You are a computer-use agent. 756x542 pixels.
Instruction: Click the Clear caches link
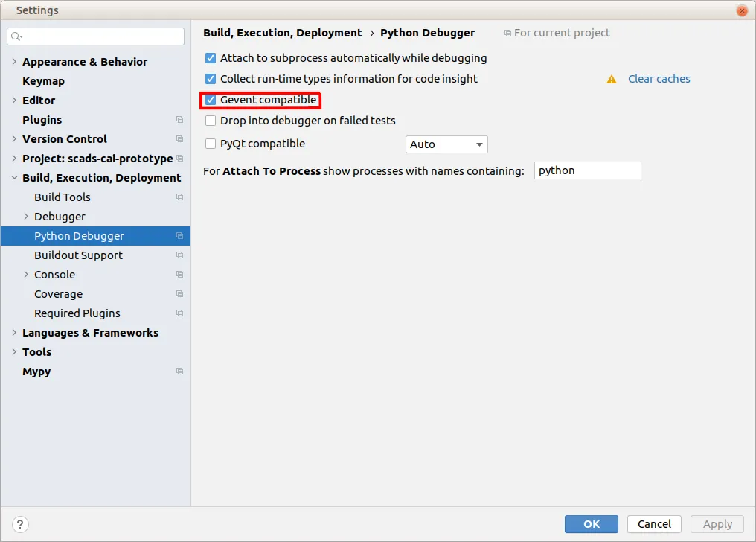[x=659, y=79]
